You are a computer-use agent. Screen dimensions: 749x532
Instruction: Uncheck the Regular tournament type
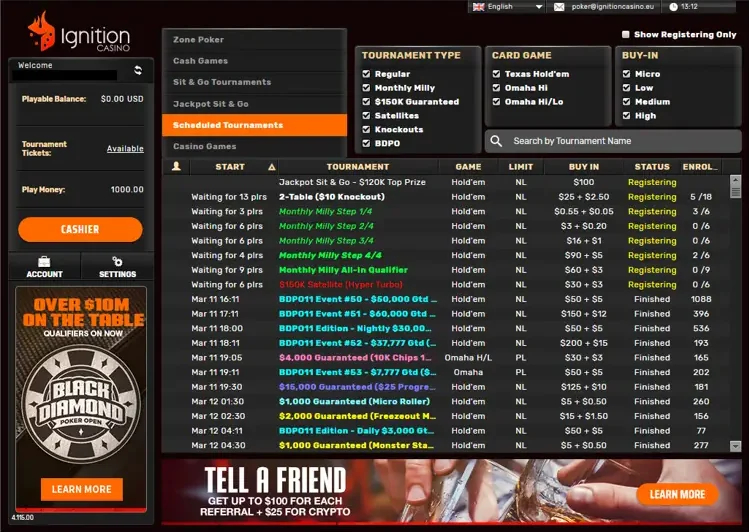[x=366, y=74]
